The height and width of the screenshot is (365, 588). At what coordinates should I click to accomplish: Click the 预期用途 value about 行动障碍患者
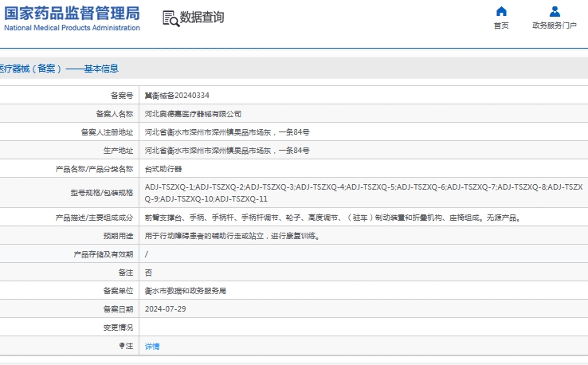[233, 236]
